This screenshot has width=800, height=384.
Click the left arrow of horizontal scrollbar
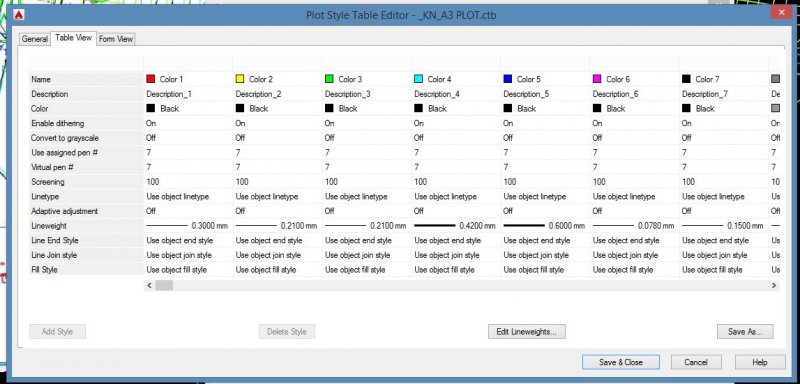149,286
